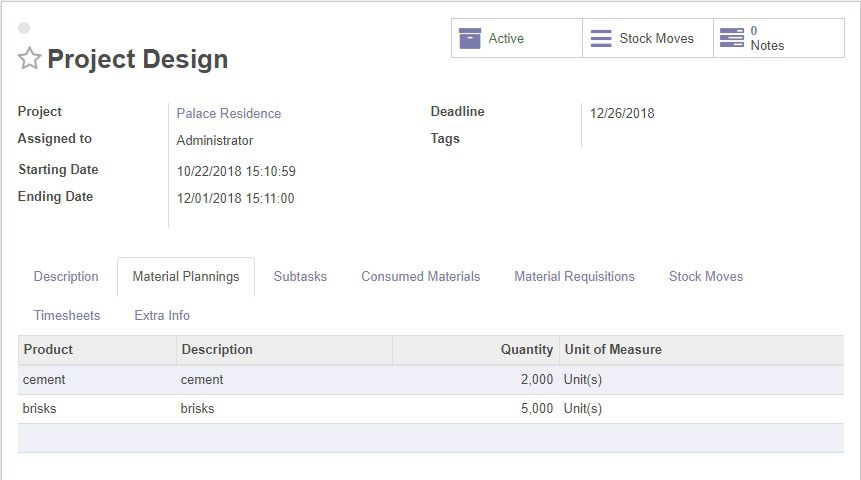Click the Notes counter icon
The image size is (861, 480).
tap(732, 38)
